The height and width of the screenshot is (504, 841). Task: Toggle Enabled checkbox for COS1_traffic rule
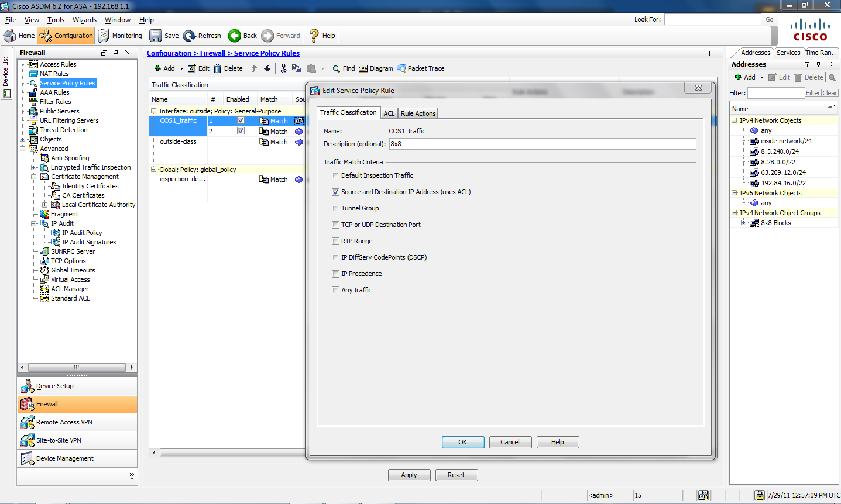(241, 120)
